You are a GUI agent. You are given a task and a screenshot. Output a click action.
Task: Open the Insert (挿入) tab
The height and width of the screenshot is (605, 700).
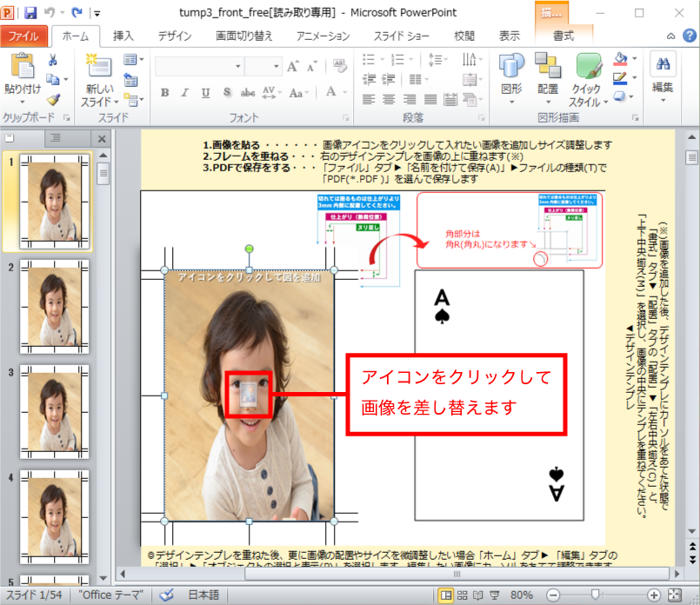(123, 37)
